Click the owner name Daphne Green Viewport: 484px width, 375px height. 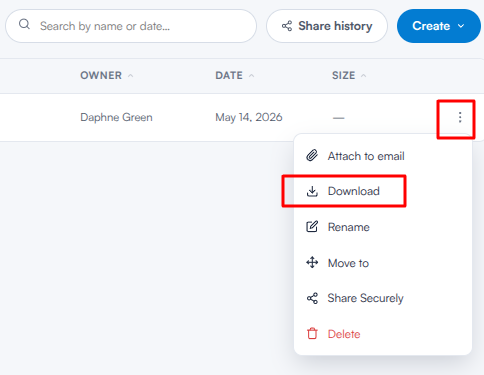[x=116, y=117]
